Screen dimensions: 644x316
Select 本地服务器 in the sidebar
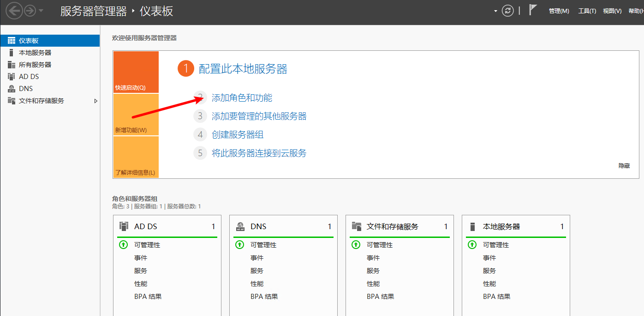[35, 53]
